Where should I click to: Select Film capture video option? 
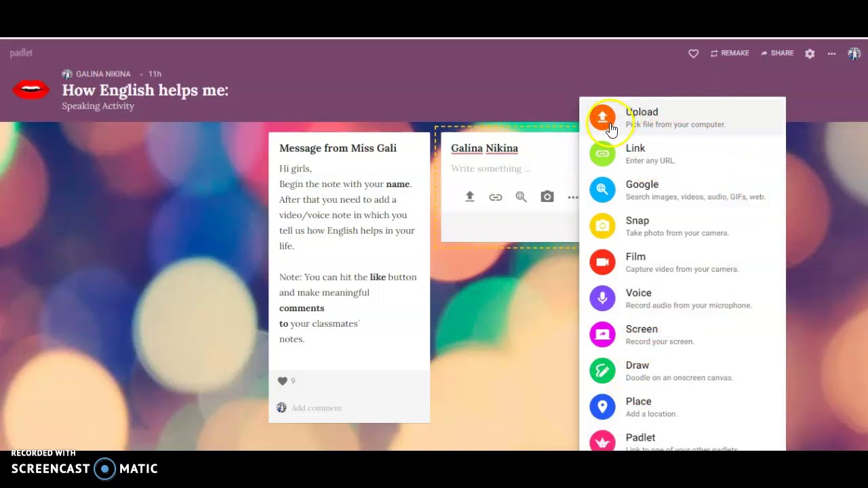(682, 262)
